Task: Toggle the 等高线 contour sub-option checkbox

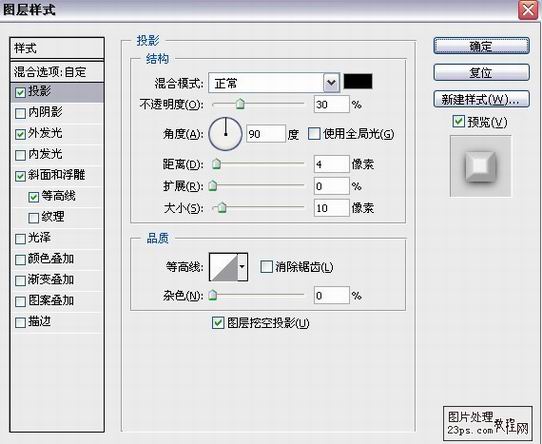Action: point(34,197)
